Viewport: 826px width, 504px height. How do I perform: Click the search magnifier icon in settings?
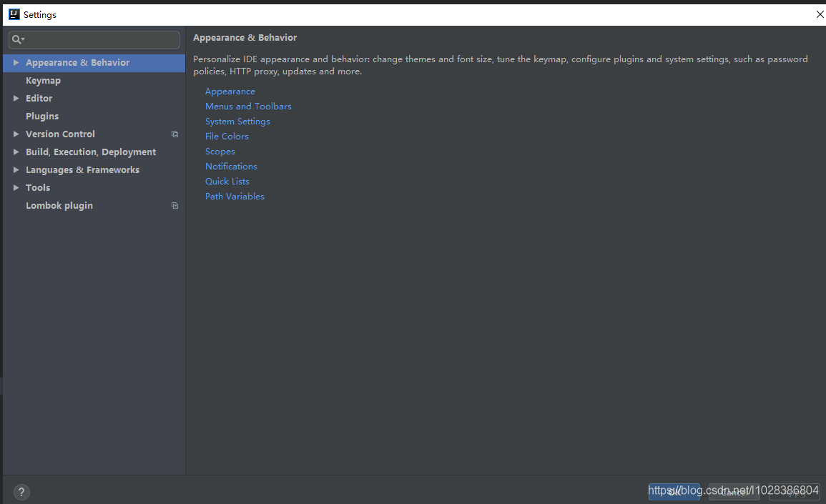click(18, 39)
